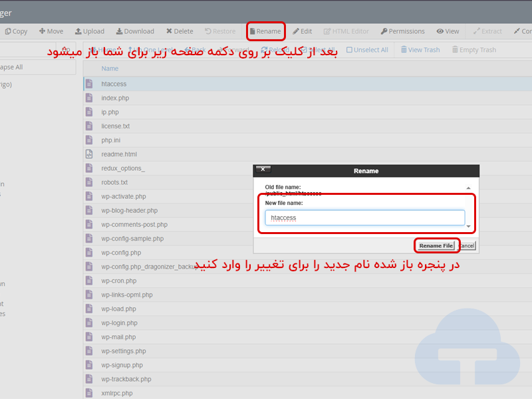Image resolution: width=532 pixels, height=399 pixels.
Task: Select the redux_options_ file icon
Action: pos(89,168)
